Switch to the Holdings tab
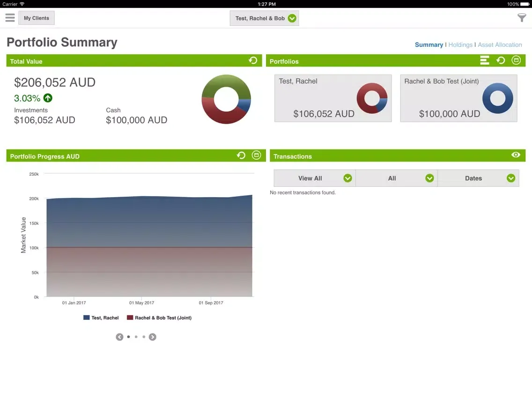This screenshot has height=399, width=532. [x=460, y=45]
